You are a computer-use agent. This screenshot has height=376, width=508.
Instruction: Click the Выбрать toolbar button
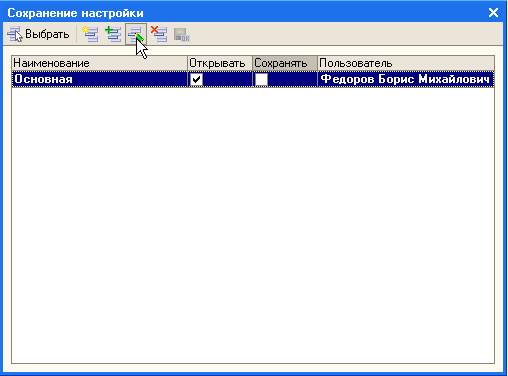[39, 34]
